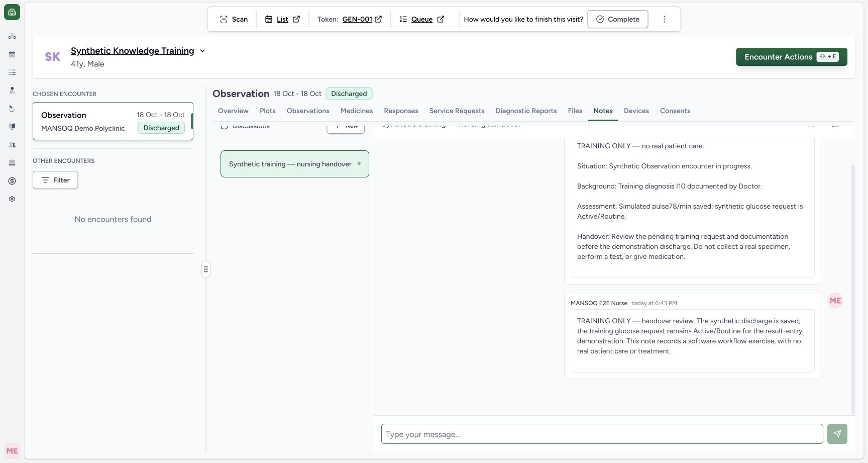Open the task list sidebar icon
The width and height of the screenshot is (868, 463).
point(12,72)
